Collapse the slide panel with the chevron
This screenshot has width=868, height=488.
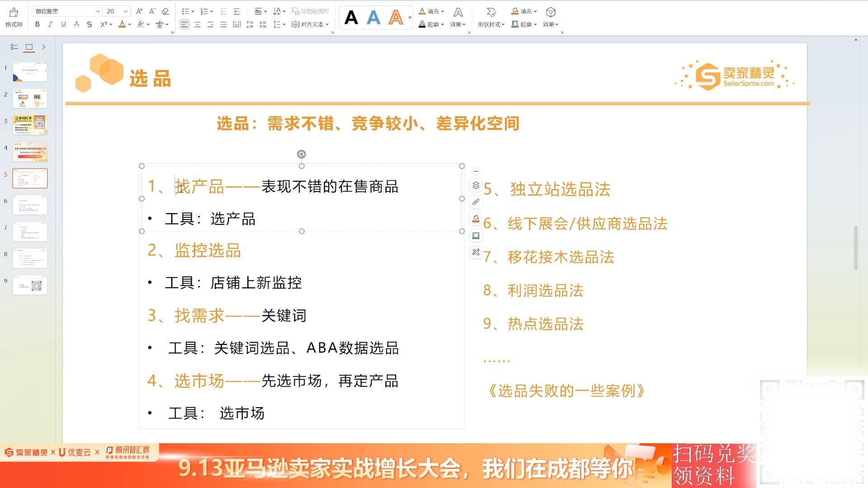point(44,47)
